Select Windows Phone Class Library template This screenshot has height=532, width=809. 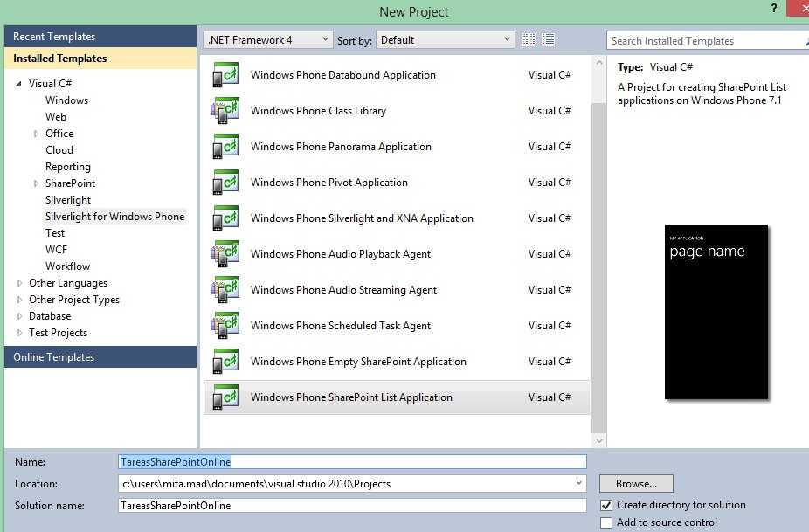[x=397, y=110]
